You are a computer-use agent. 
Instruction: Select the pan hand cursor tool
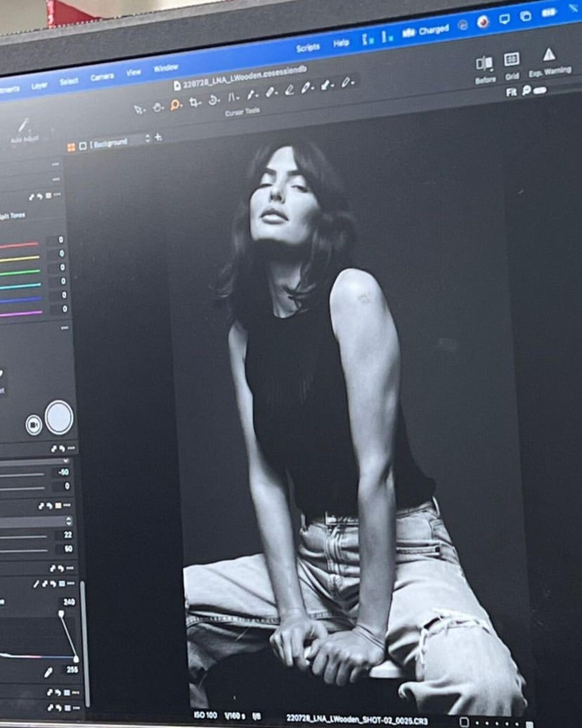[x=157, y=107]
